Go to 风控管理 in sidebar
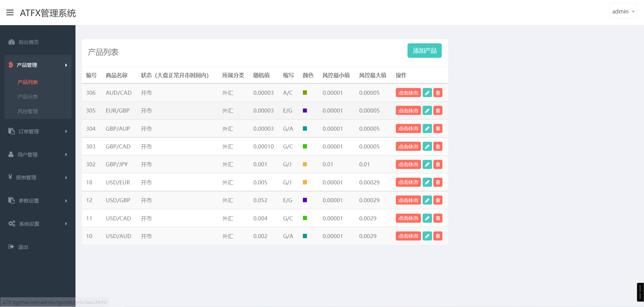The width and height of the screenshot is (644, 307). [28, 111]
